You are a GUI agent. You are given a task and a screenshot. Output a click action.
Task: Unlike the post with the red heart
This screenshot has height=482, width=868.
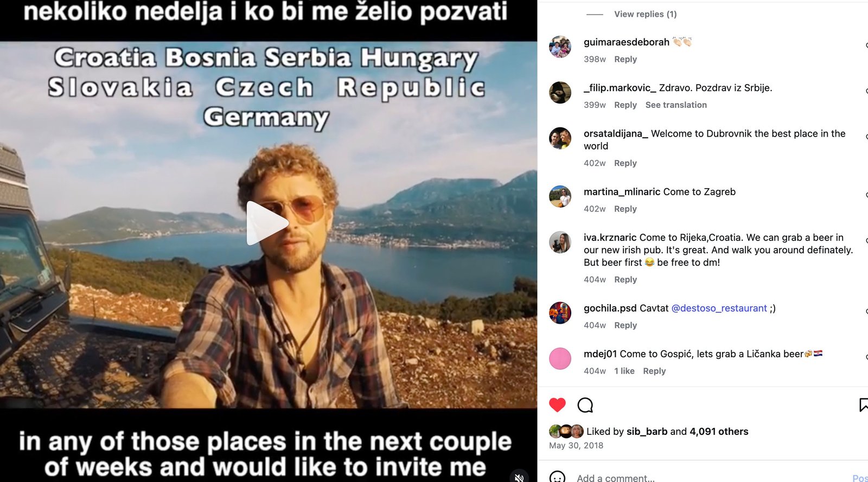(x=557, y=405)
